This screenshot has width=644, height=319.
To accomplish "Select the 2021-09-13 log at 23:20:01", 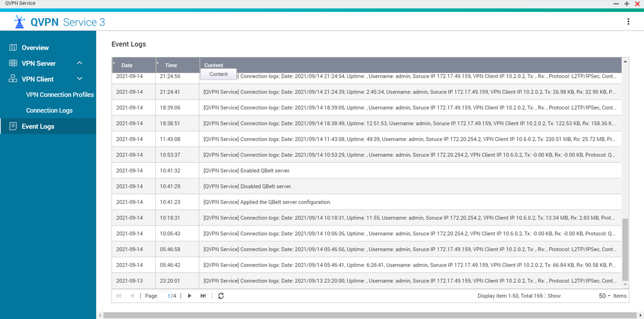I will coord(367,281).
